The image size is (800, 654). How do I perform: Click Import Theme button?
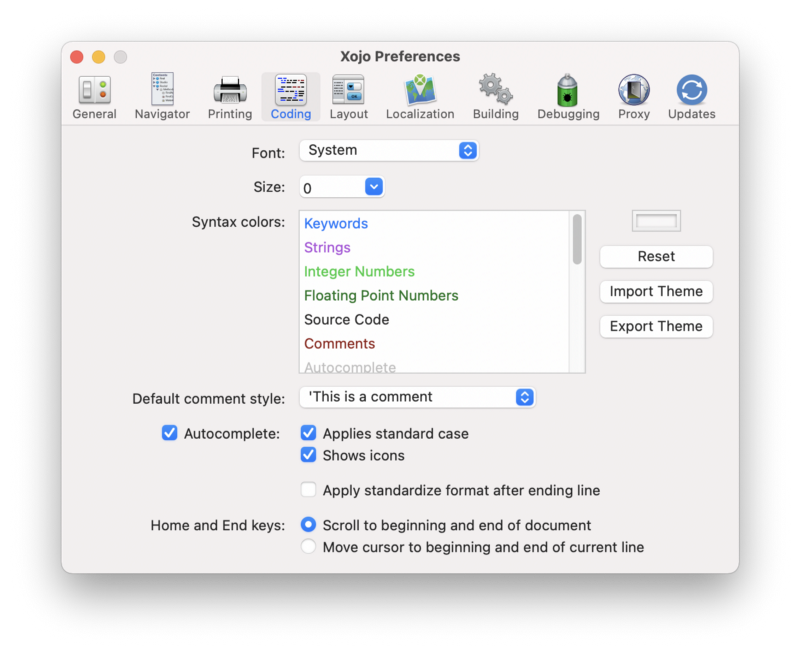point(656,291)
